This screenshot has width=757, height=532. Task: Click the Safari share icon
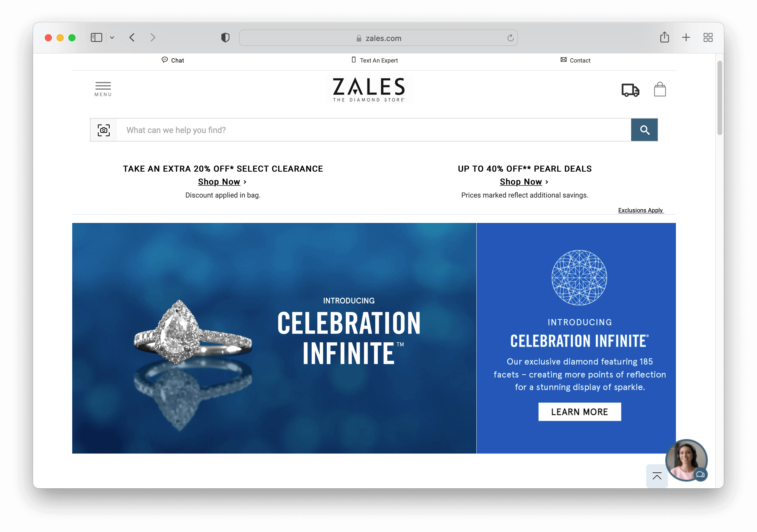[664, 37]
